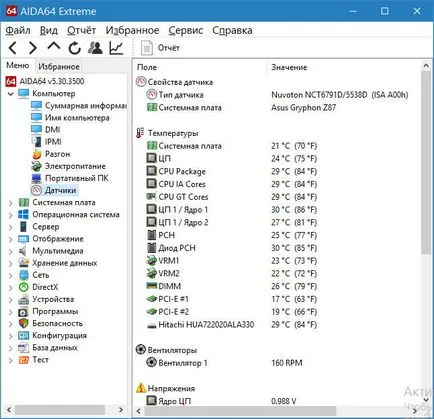Refresh sensor readings with the refresh icon
The height and width of the screenshot is (419, 434).
click(x=75, y=48)
